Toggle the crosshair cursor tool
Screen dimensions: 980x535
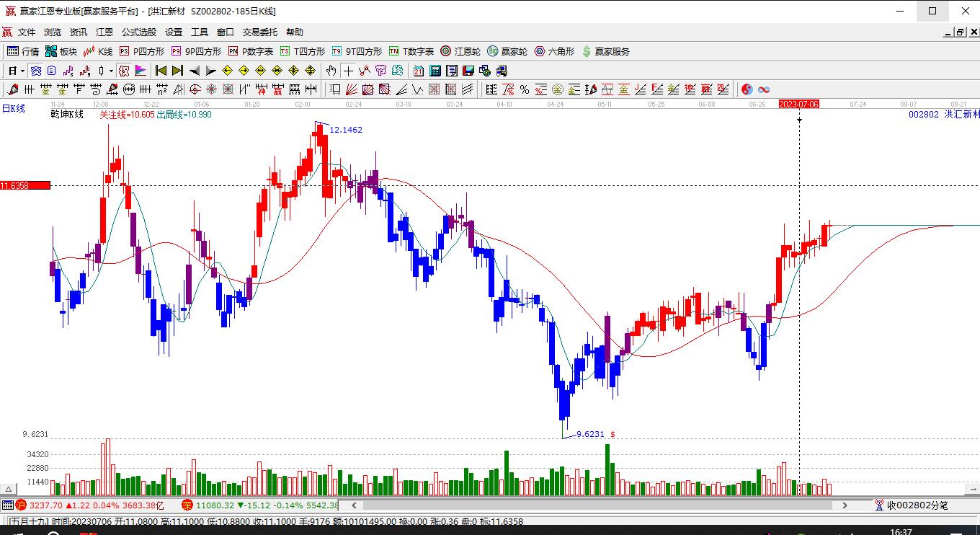(349, 71)
